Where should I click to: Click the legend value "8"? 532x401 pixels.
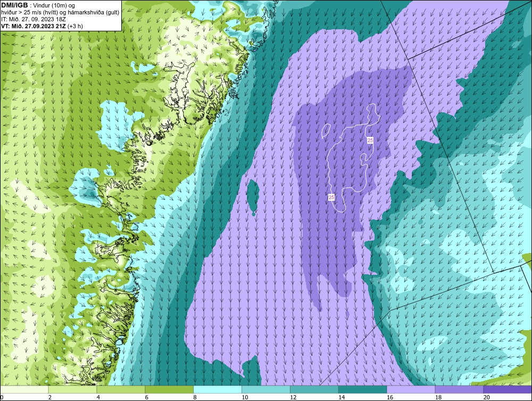coord(195,397)
